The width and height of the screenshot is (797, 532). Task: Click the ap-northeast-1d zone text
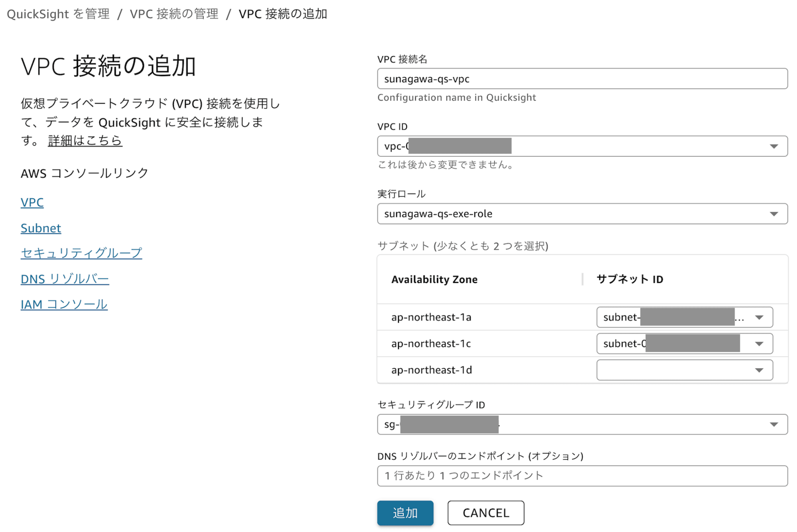pos(432,370)
